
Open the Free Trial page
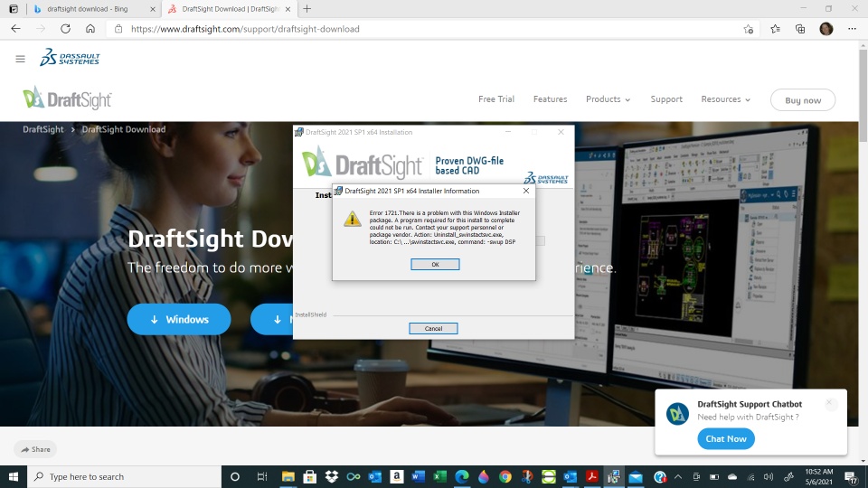(496, 99)
